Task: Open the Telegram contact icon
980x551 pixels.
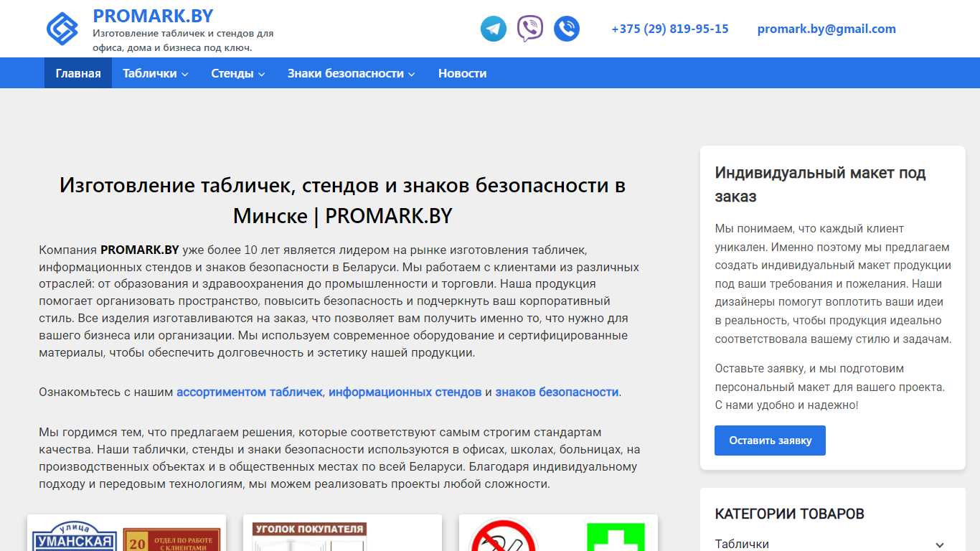Action: point(494,29)
